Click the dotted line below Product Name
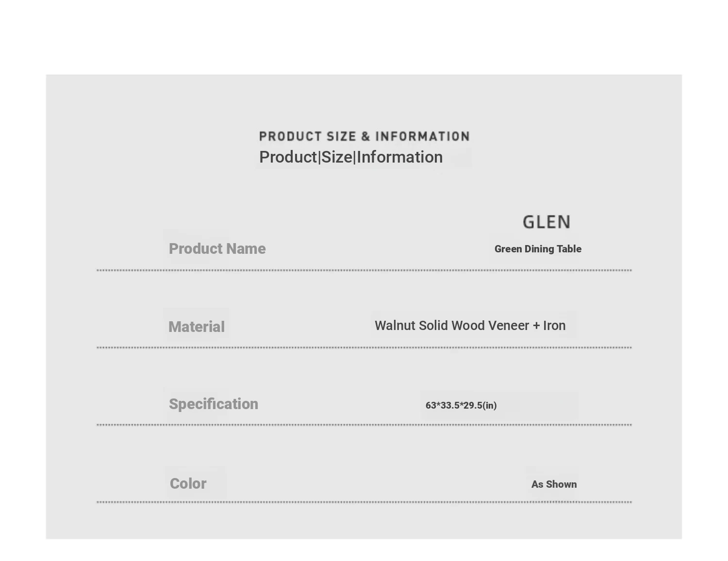 click(364, 270)
